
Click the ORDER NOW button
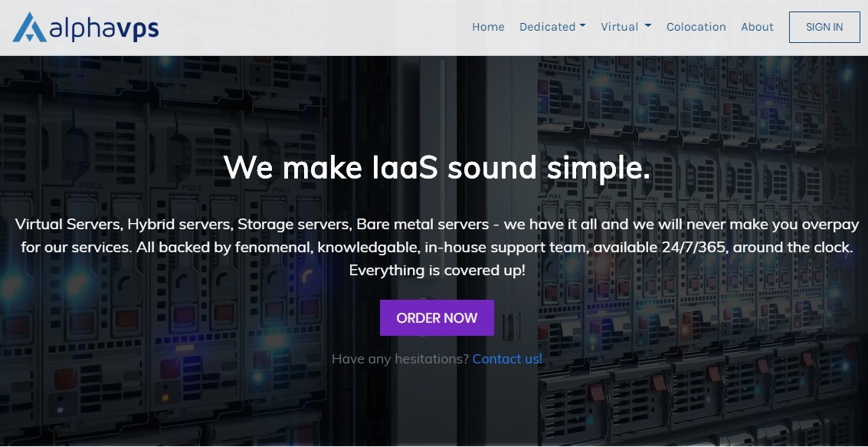coord(437,318)
